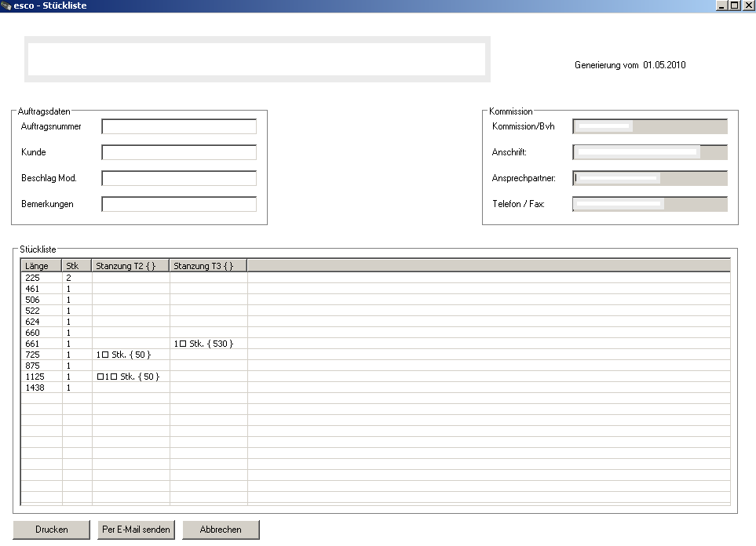This screenshot has width=756, height=546.
Task: Click the Stanzung T2 cell in row 1125
Action: click(130, 377)
